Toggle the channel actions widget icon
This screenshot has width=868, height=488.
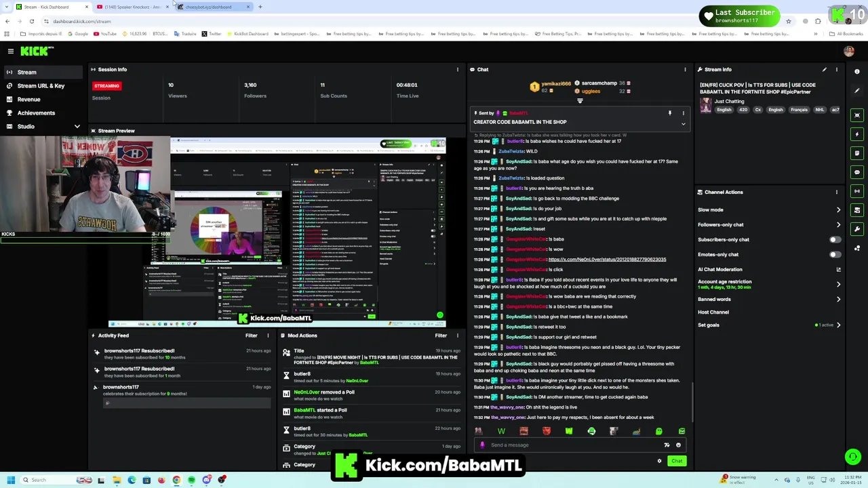coord(857,210)
